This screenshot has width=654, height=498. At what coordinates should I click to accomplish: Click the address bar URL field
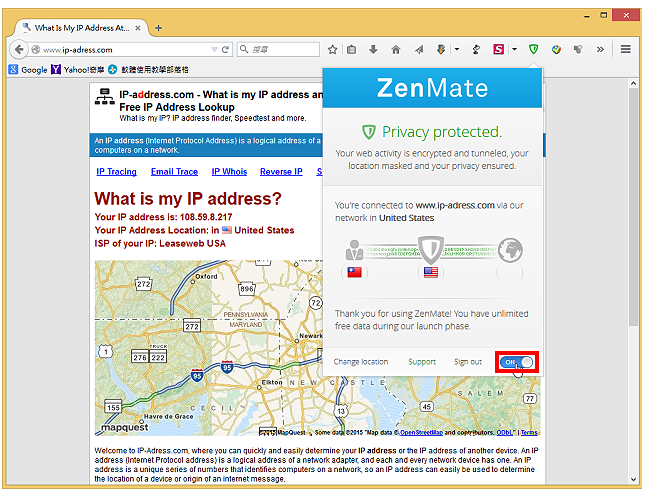tap(125, 50)
